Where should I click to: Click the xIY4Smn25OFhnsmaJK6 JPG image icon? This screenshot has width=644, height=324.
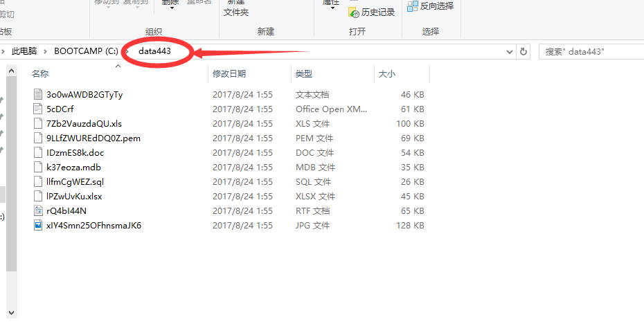click(38, 226)
